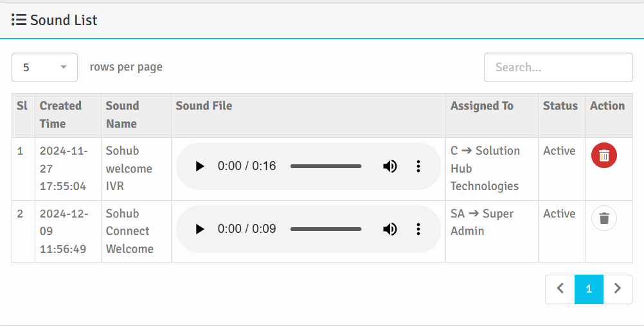Open more options for the 0:16 audio
The width and height of the screenshot is (644, 326).
(x=418, y=166)
